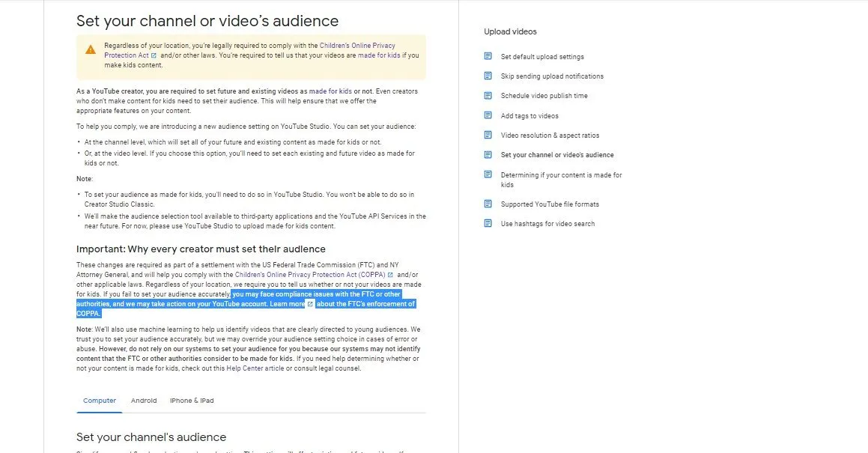The height and width of the screenshot is (453, 868).
Task: Click made for kids link in first paragraph
Action: pyautogui.click(x=330, y=91)
